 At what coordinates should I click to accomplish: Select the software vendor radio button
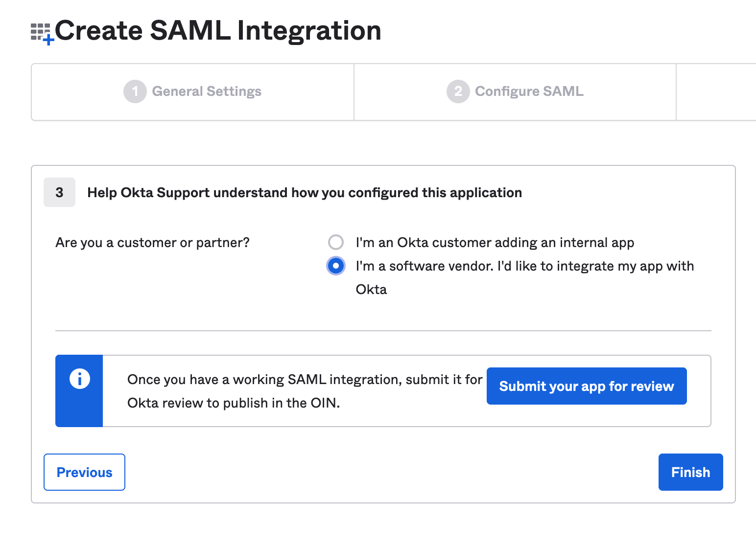click(336, 266)
